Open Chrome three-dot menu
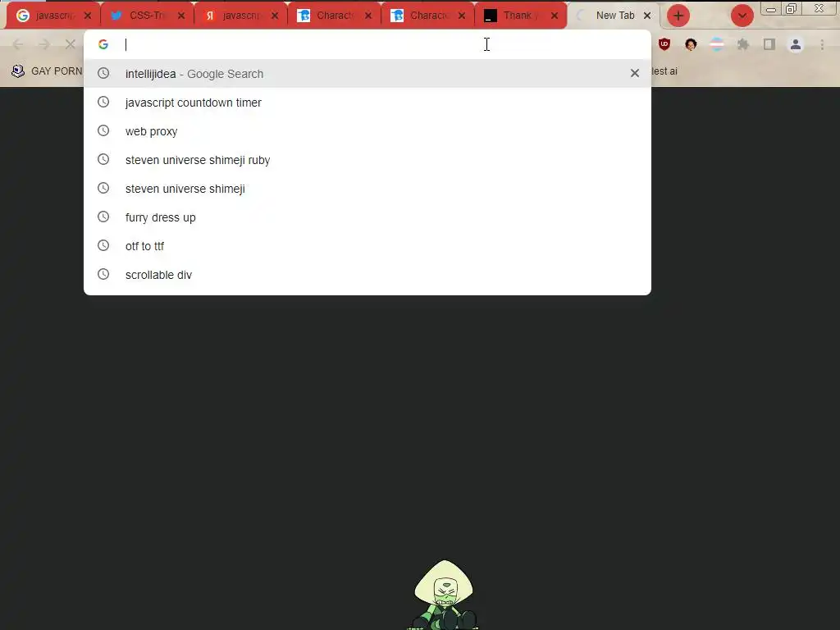The image size is (840, 630). click(x=822, y=44)
